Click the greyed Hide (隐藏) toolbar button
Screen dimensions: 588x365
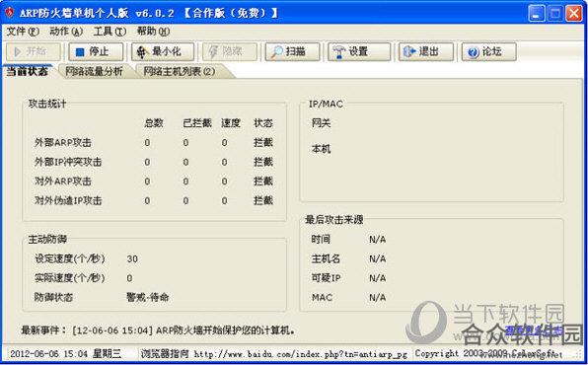[x=230, y=51]
